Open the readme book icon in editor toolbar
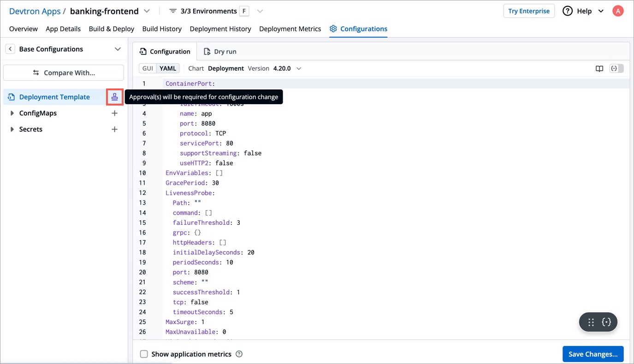 click(599, 69)
